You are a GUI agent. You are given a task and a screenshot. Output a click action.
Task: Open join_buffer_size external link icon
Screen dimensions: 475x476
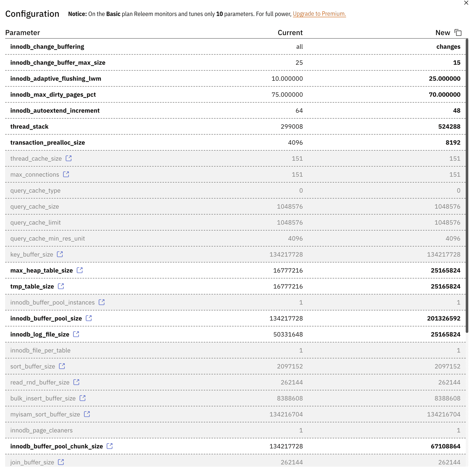61,462
